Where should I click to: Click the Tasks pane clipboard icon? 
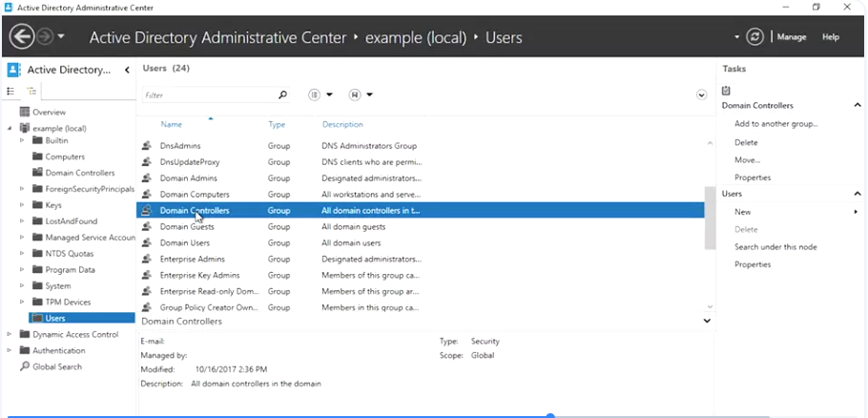(x=726, y=90)
